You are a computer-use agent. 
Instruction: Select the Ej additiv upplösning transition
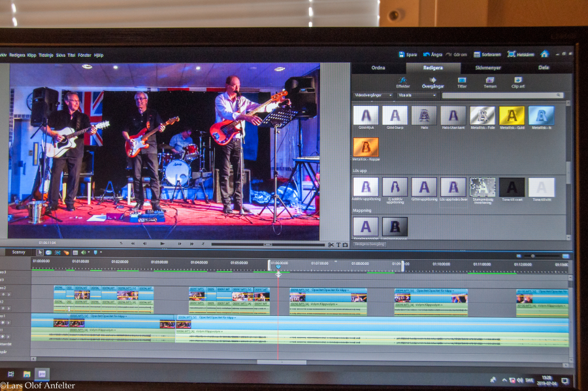[x=395, y=187]
